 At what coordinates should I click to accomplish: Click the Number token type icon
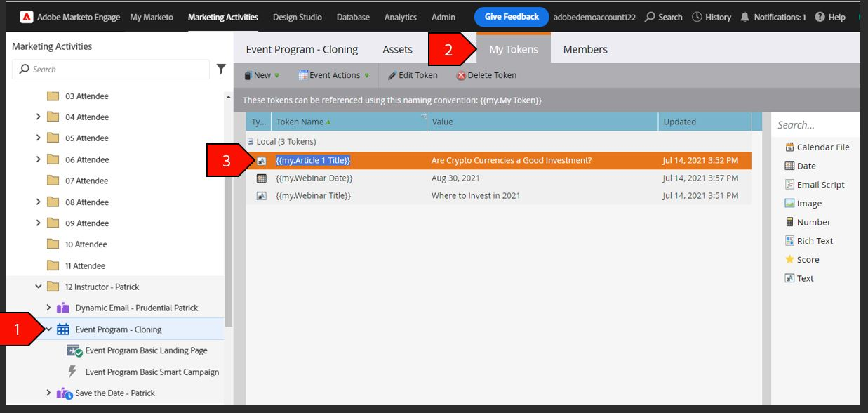pyautogui.click(x=789, y=222)
